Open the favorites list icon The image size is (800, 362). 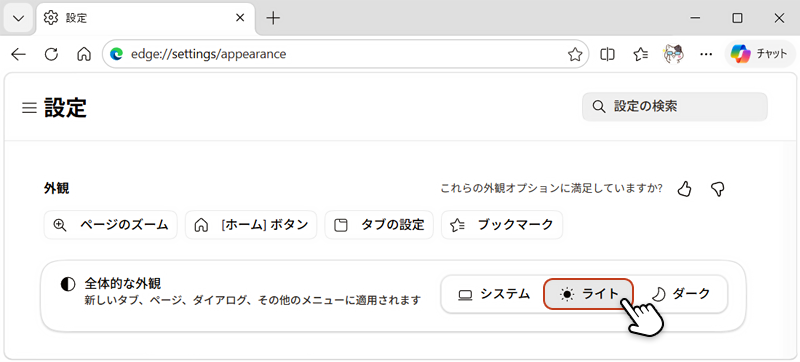[640, 54]
